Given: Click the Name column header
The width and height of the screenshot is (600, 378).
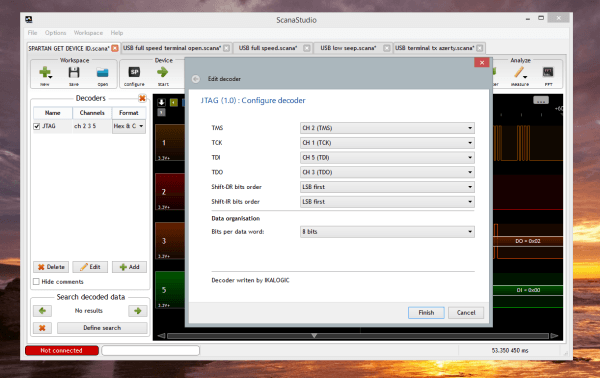Looking at the screenshot, I should [52, 113].
